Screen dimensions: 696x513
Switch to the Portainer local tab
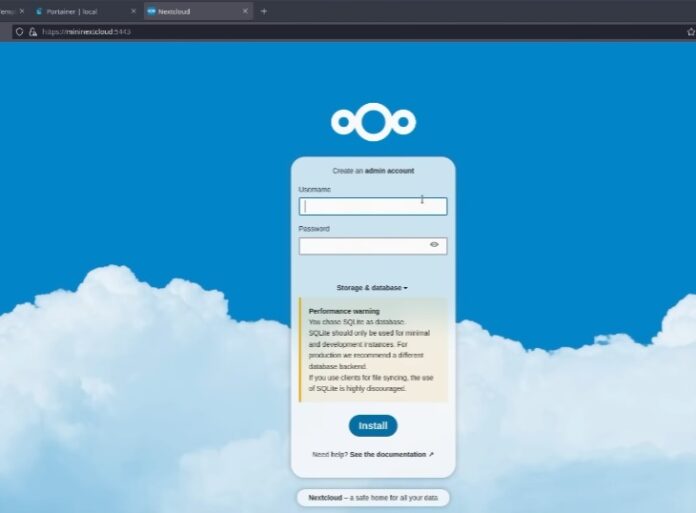coord(86,12)
